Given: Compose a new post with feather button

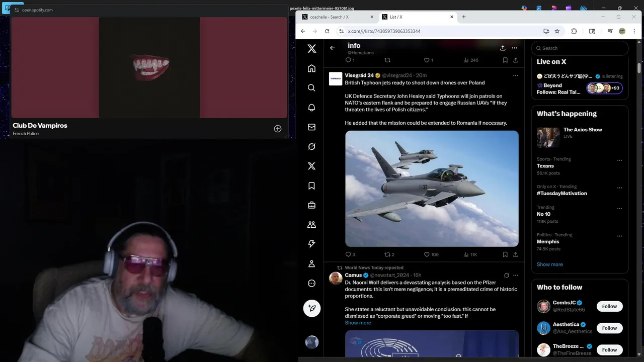Looking at the screenshot, I should (x=312, y=308).
